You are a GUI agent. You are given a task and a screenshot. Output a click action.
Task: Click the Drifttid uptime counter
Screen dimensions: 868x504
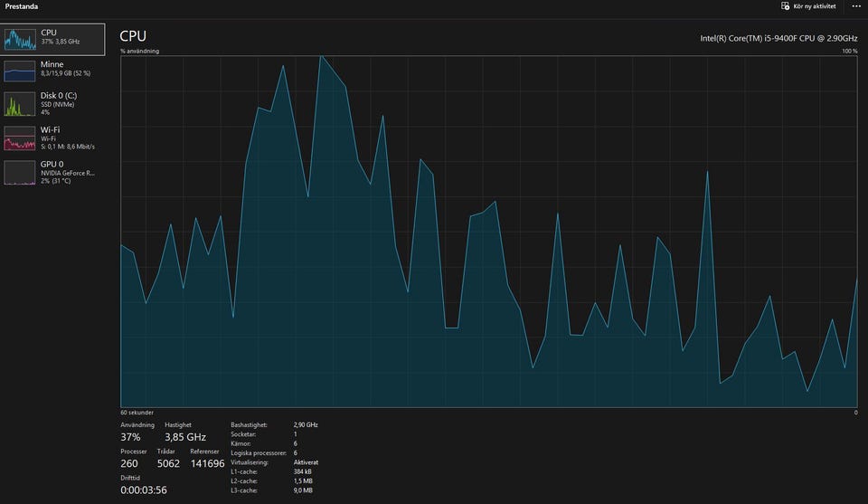coord(143,490)
